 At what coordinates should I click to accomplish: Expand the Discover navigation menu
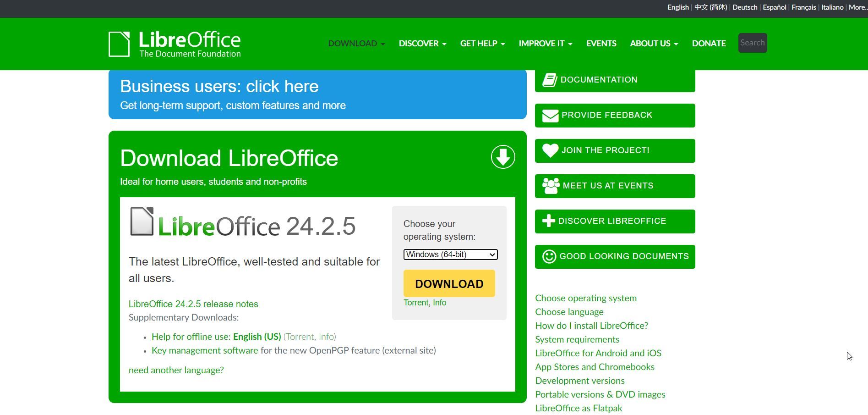click(x=422, y=44)
